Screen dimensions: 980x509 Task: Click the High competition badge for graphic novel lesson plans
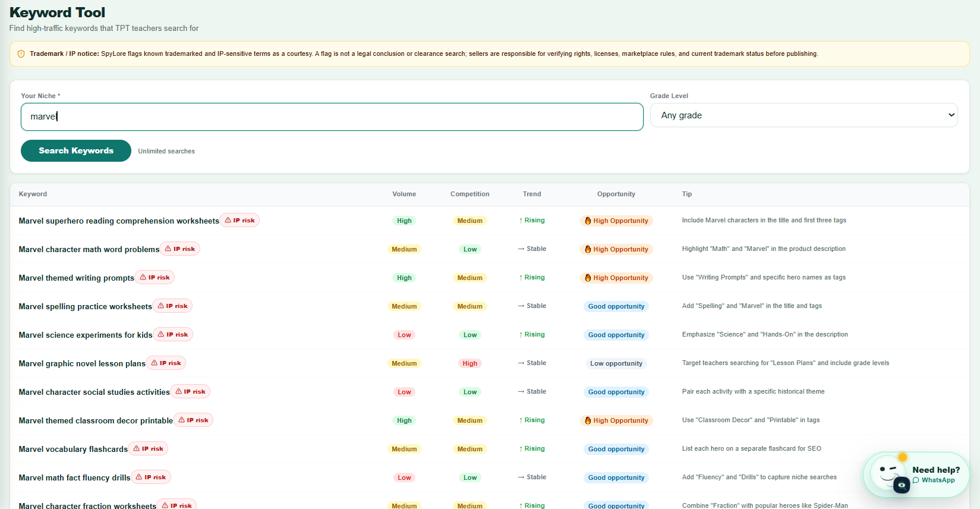[x=470, y=363]
